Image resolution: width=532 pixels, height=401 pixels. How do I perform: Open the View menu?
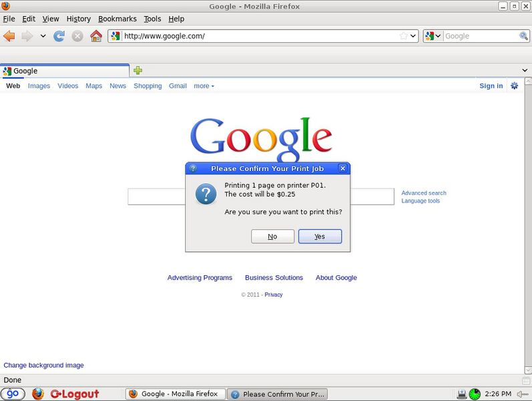[x=51, y=19]
